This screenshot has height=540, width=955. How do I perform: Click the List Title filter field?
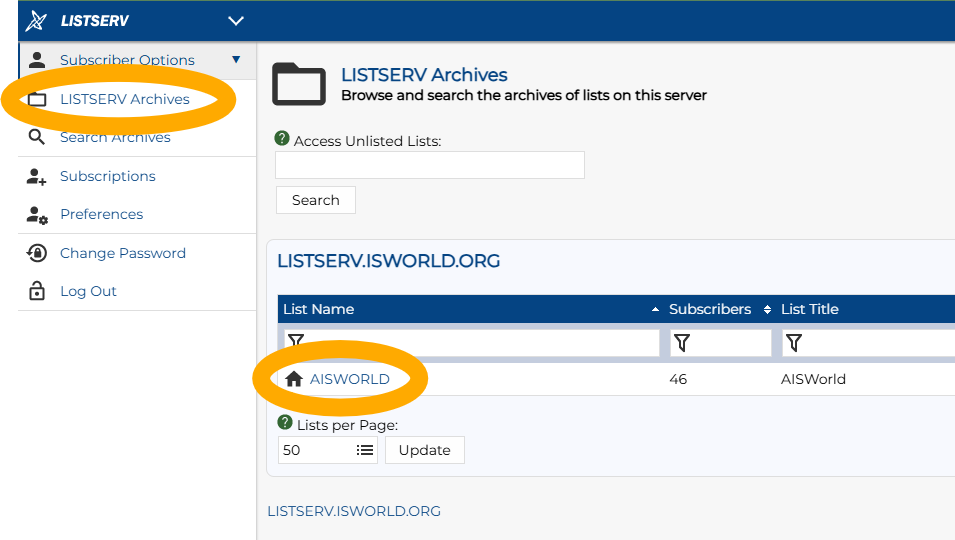tap(868, 343)
